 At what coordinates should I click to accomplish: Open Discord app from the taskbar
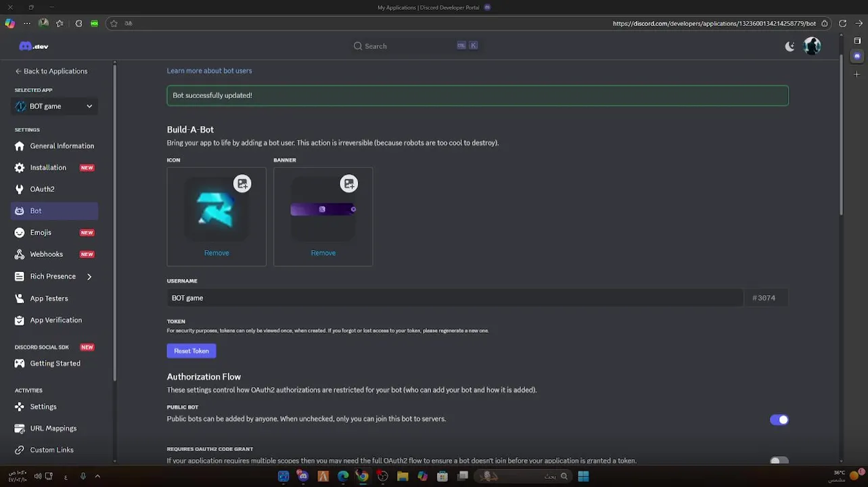[x=302, y=476]
